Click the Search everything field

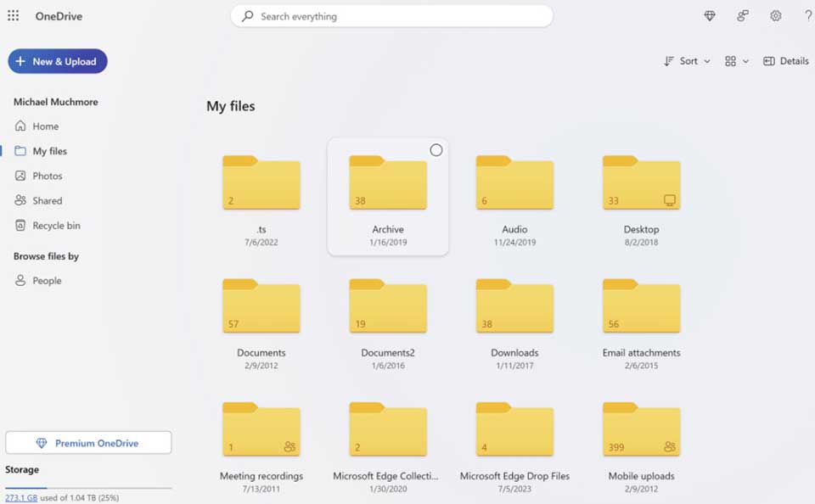[391, 16]
